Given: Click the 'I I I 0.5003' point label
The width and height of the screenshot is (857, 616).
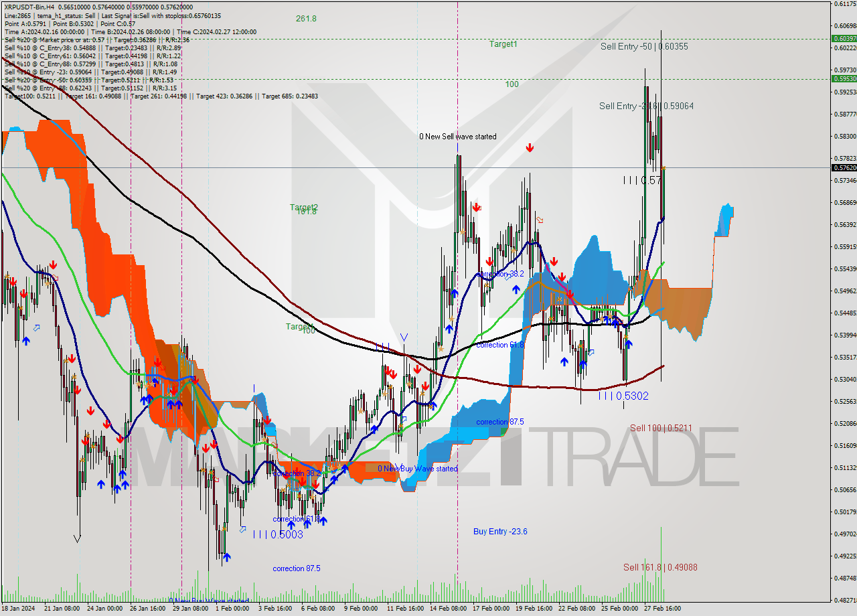Looking at the screenshot, I should pyautogui.click(x=278, y=534).
